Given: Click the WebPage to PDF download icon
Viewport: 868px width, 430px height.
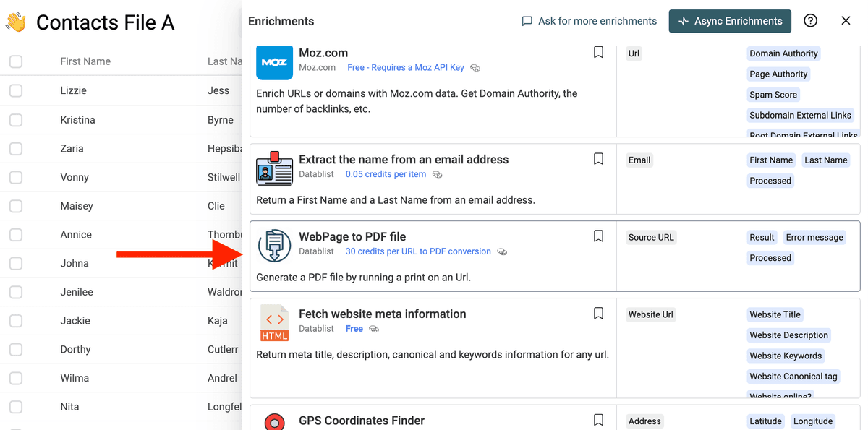Looking at the screenshot, I should tap(274, 246).
